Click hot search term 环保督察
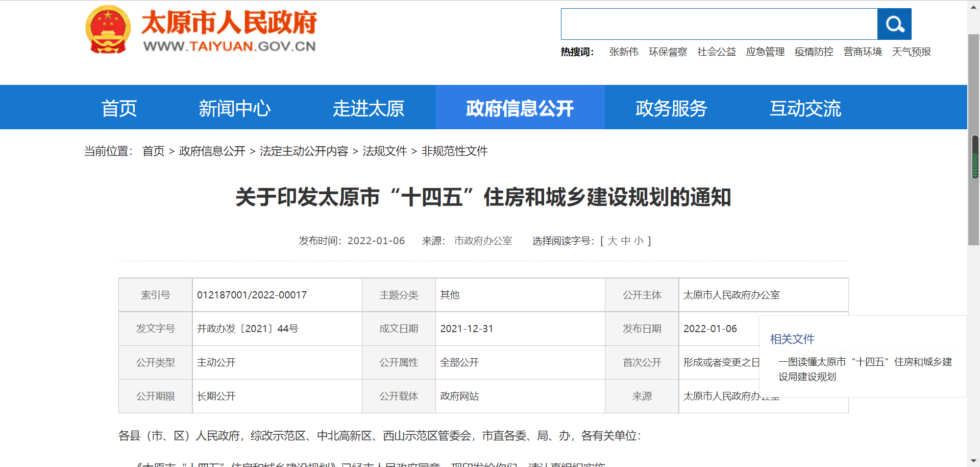Screen dimensions: 980x467 [x=668, y=52]
